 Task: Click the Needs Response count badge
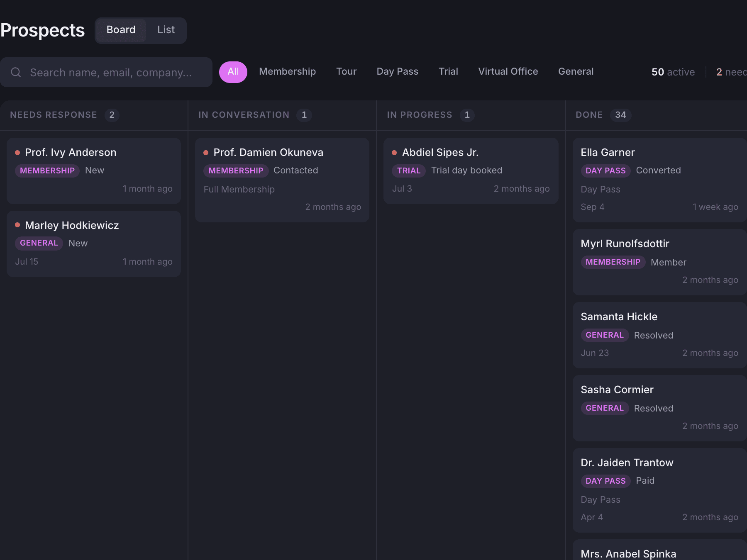[x=112, y=115]
